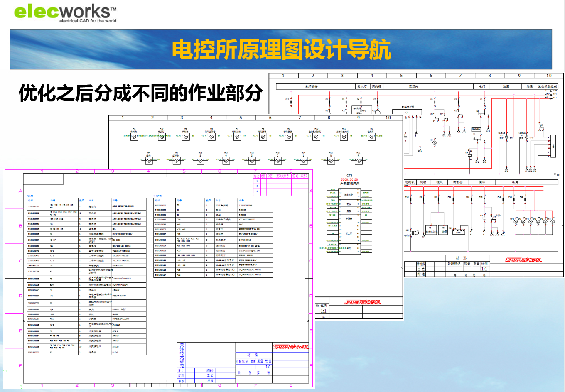The image size is (565, 392).
Task: Click the ATS 30 cell in left BOM table
Action: click(x=129, y=346)
